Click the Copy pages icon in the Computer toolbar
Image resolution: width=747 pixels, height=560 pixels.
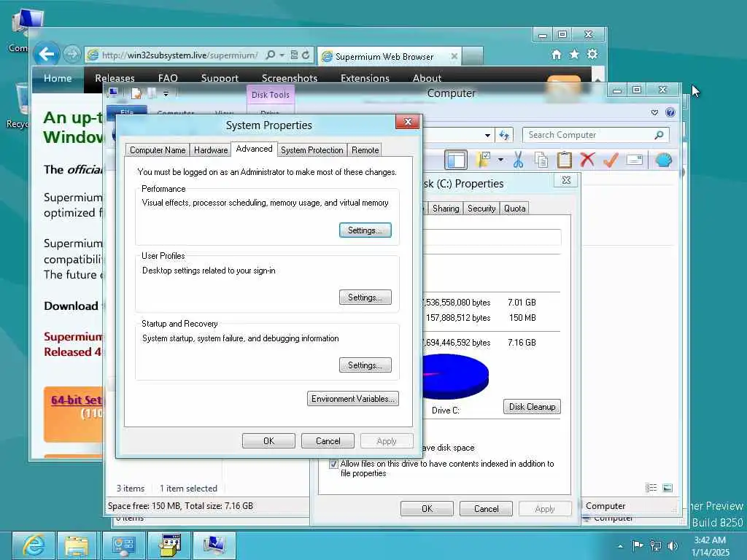[541, 160]
